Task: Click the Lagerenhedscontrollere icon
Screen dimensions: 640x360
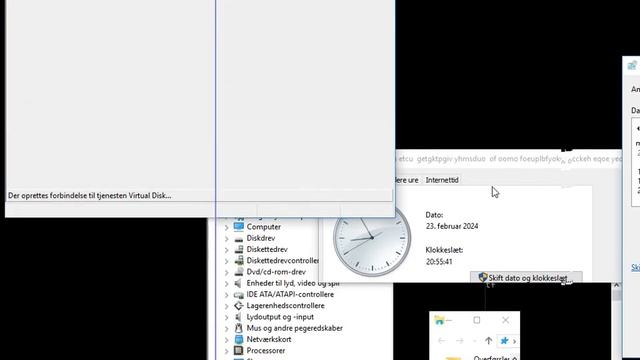Action: coord(239,305)
